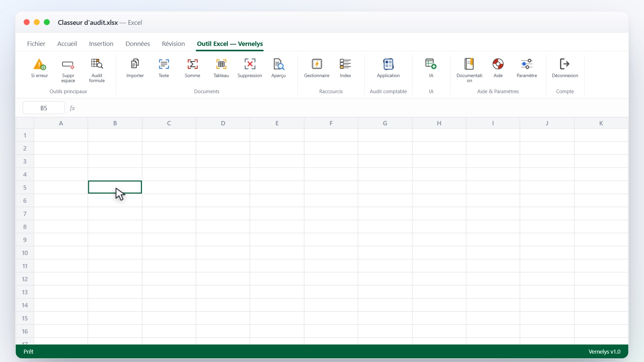Launch the Application audit comptable icon

388,64
